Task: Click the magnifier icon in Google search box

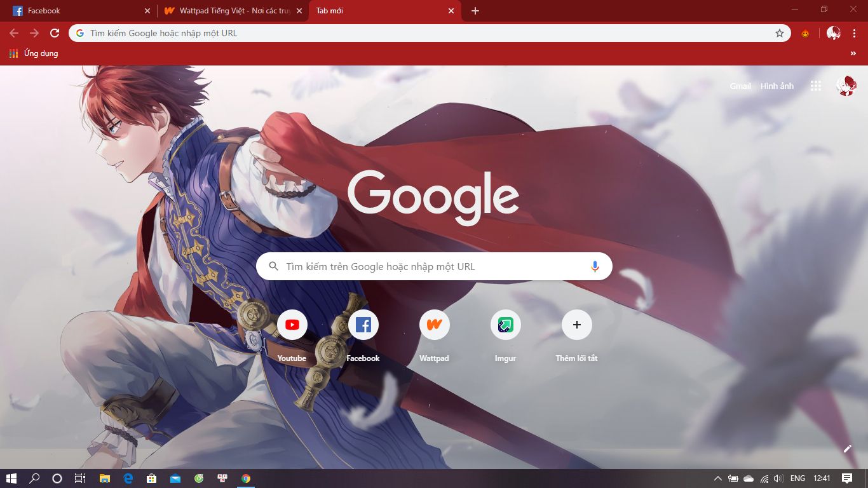Action: click(x=274, y=266)
